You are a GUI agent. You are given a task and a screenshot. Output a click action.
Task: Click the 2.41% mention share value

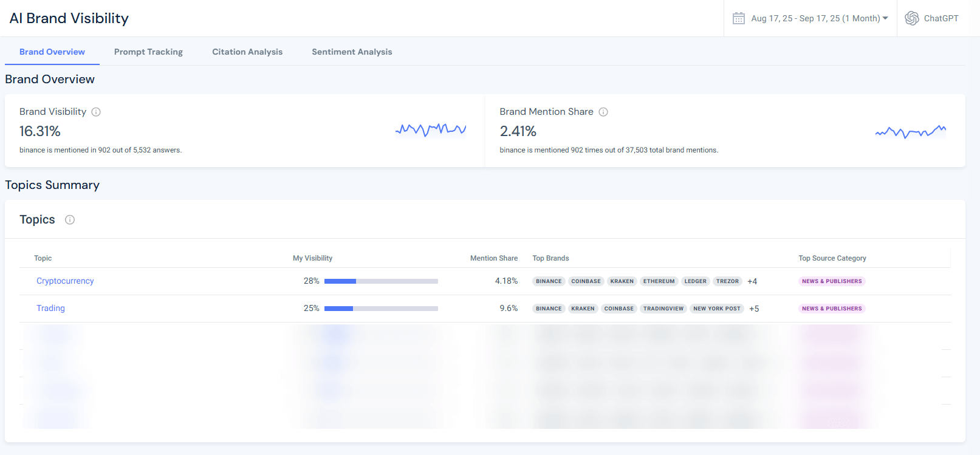pos(518,131)
